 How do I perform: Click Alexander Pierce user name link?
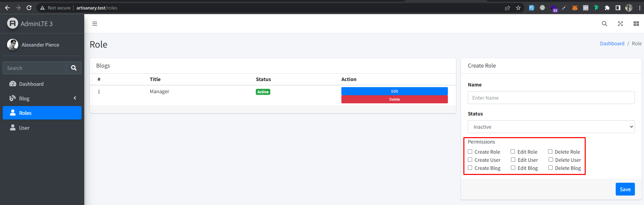pos(40,45)
